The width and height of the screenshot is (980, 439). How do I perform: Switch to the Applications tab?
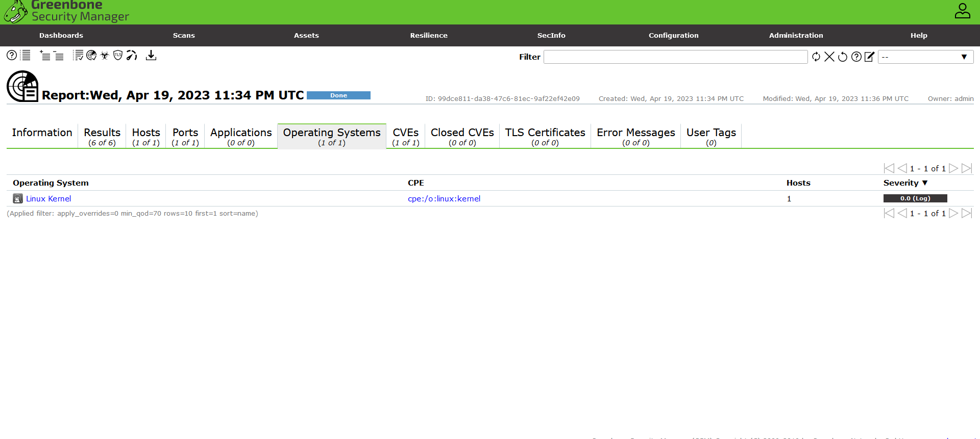241,136
